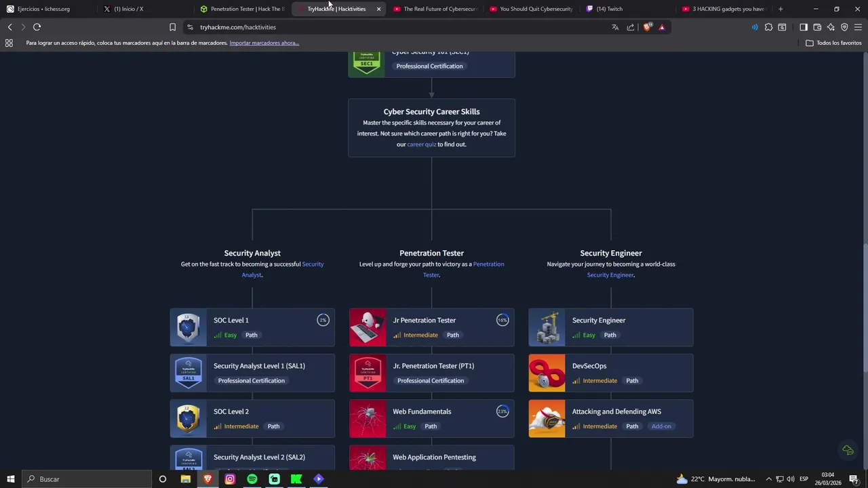Viewport: 868px width, 488px height.
Task: Show hidden system tray icons
Action: [768, 479]
